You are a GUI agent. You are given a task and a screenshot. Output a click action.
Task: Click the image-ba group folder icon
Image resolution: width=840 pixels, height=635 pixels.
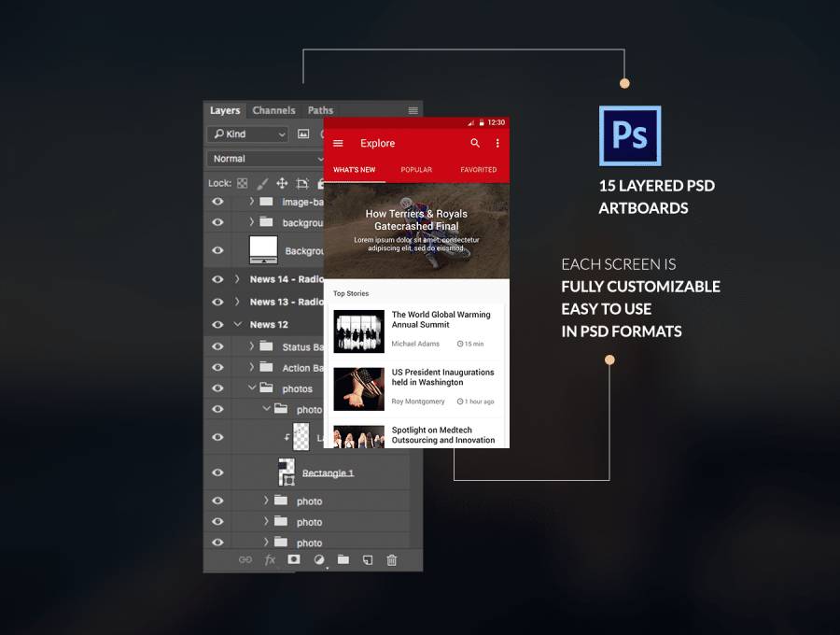pyautogui.click(x=266, y=201)
